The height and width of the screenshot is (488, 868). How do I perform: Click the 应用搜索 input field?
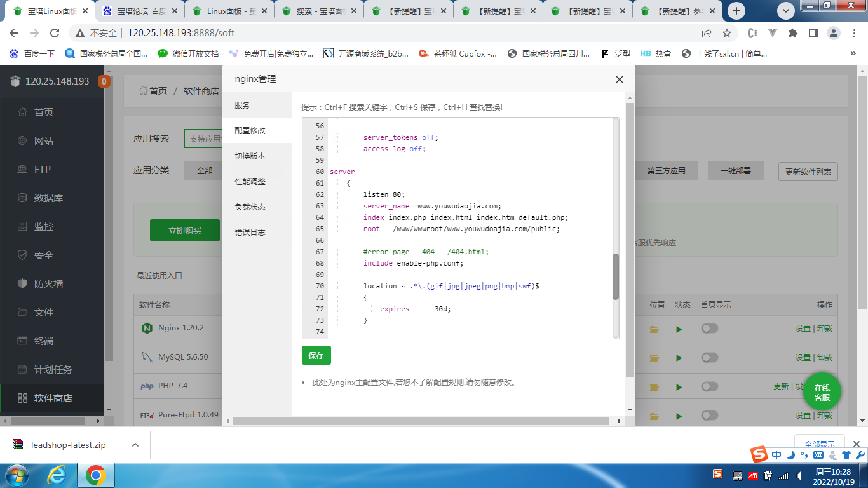(x=204, y=139)
